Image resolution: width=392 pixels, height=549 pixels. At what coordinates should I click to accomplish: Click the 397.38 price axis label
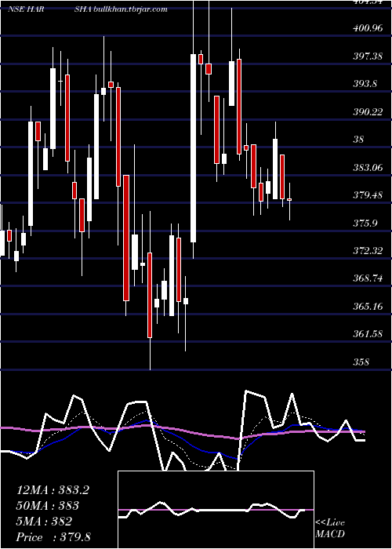[x=368, y=56]
